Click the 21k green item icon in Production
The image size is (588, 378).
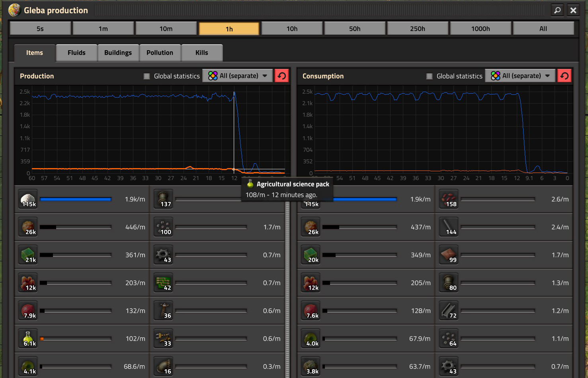[28, 255]
